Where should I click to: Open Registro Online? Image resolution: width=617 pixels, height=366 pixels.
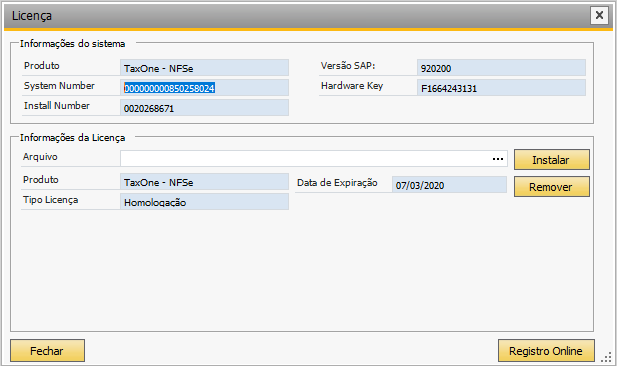pos(546,350)
